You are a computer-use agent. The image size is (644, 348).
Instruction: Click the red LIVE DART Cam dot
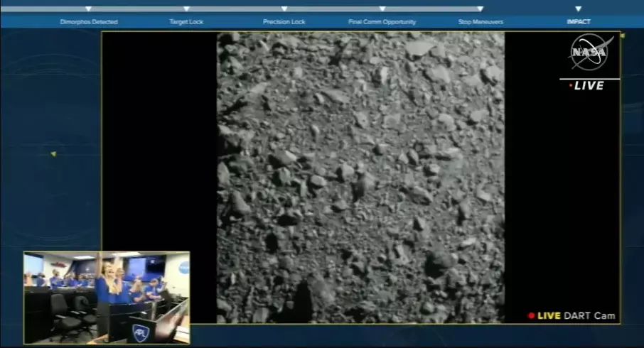[531, 315]
